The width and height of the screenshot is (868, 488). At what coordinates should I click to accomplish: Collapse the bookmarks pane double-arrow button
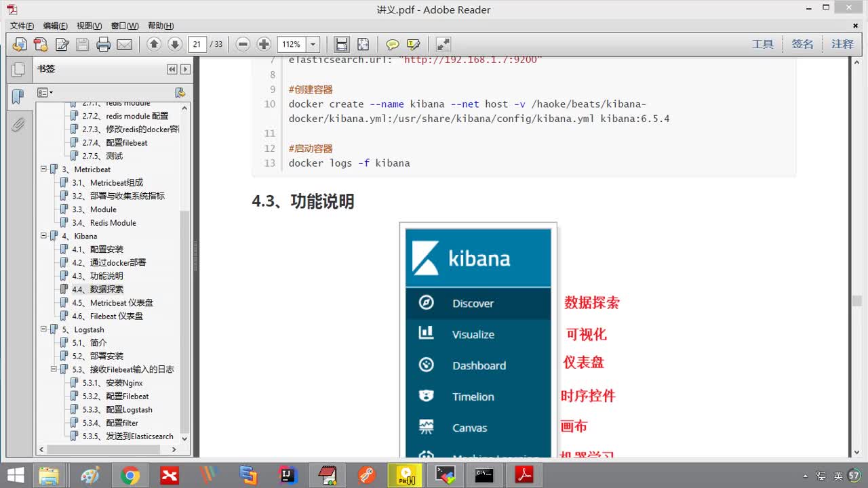(172, 69)
